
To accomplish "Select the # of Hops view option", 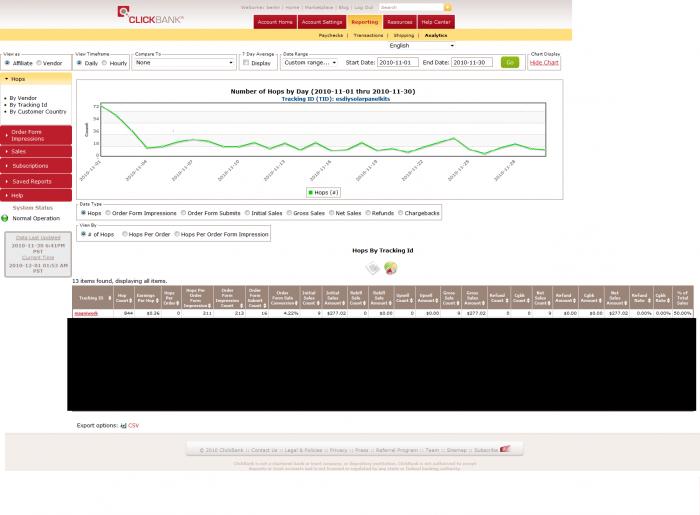I will pos(83,234).
